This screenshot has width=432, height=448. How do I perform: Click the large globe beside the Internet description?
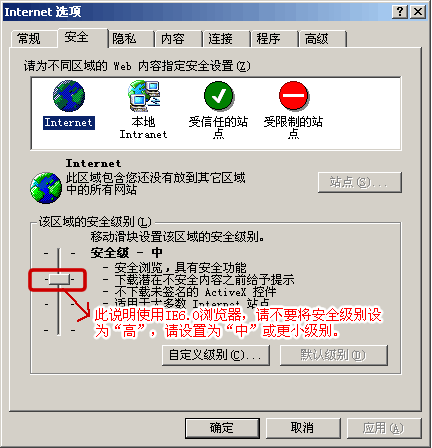[x=46, y=188]
